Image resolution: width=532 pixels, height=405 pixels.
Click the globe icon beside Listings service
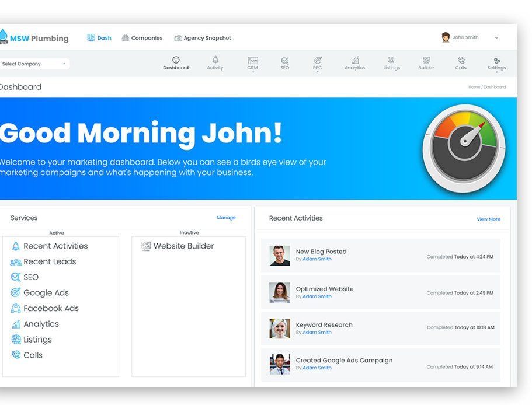pos(16,339)
